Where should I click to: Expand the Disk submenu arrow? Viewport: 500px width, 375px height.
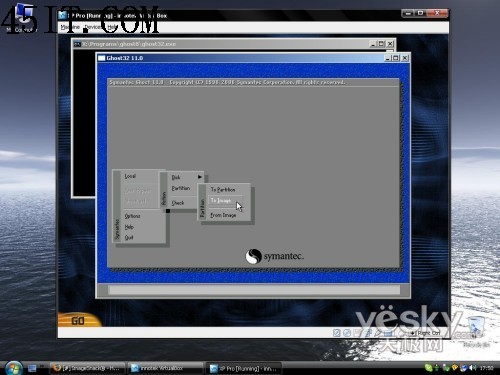click(x=200, y=177)
